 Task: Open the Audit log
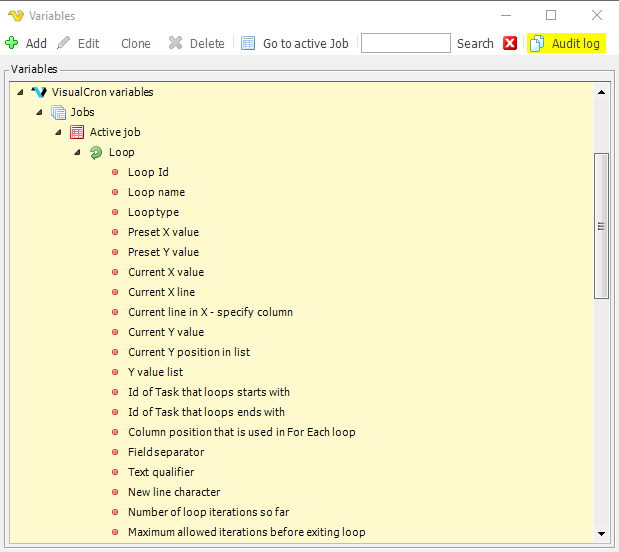click(x=575, y=43)
